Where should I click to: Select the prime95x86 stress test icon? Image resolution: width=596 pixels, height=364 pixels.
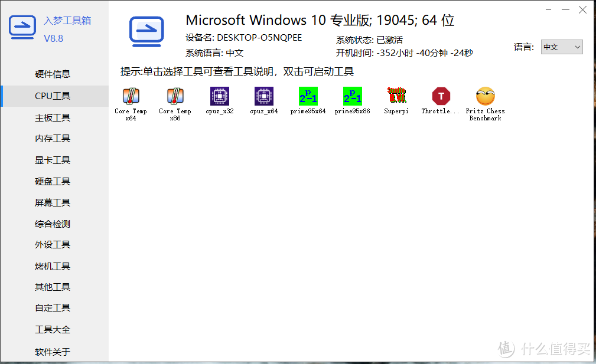coord(353,96)
